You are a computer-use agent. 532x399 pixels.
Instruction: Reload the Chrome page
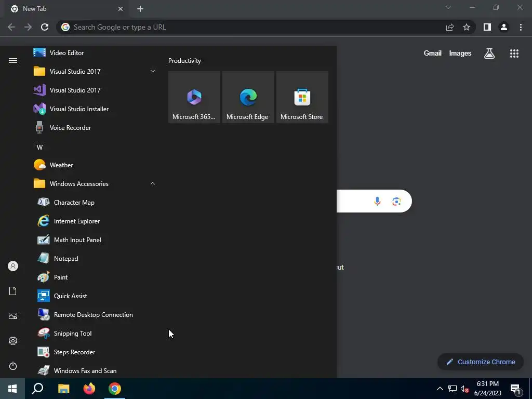(45, 27)
